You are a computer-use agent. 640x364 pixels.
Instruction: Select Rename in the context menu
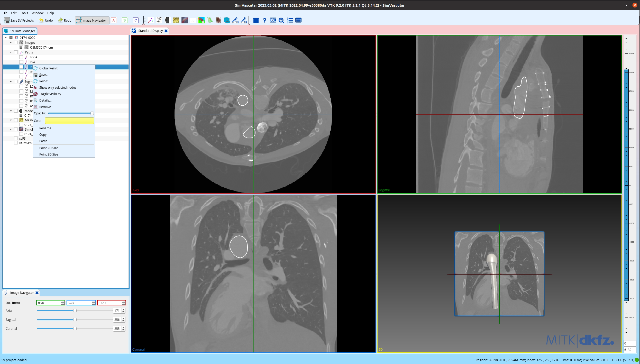click(45, 128)
